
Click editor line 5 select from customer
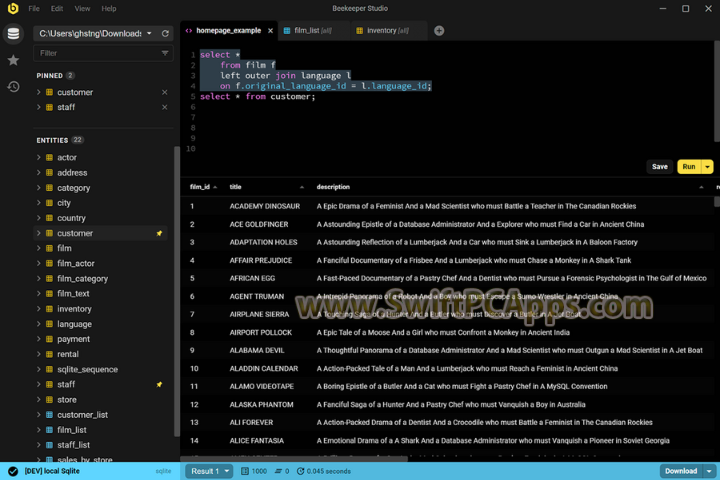pyautogui.click(x=258, y=96)
